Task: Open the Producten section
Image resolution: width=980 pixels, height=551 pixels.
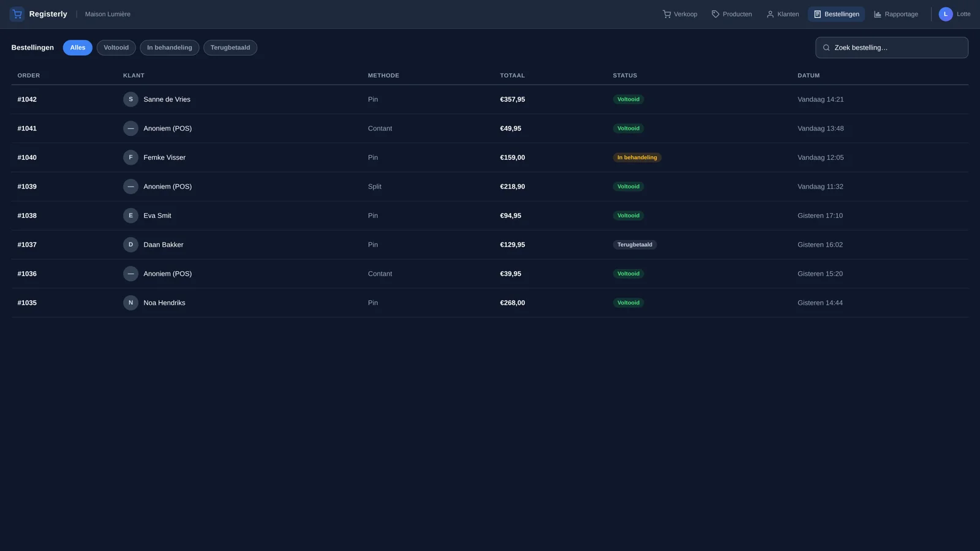Action: [x=731, y=14]
